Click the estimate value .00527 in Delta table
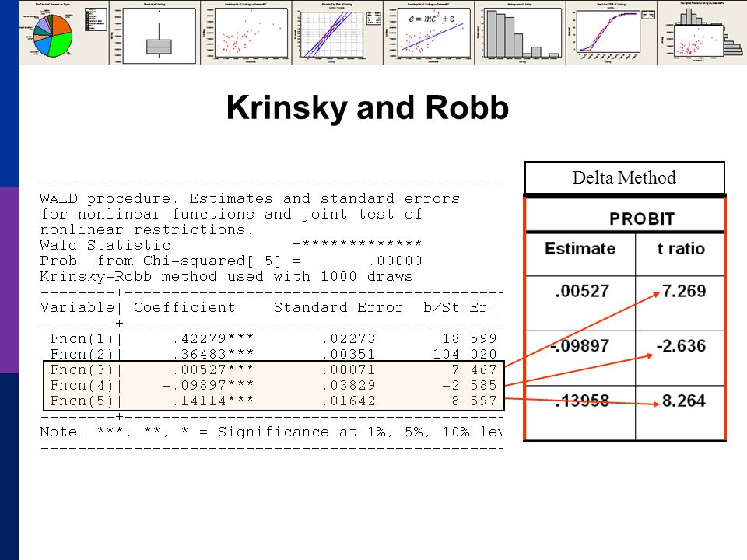The width and height of the screenshot is (747, 560). coord(582,291)
